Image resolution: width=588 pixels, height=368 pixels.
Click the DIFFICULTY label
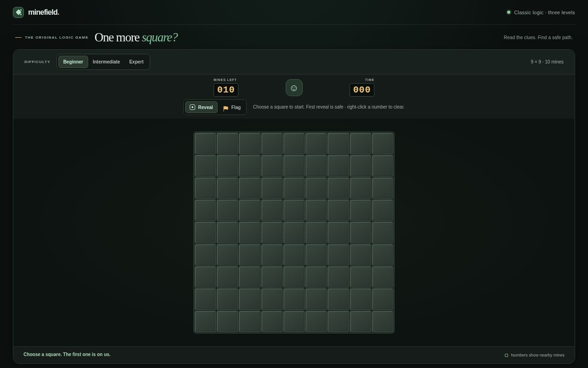click(x=37, y=62)
